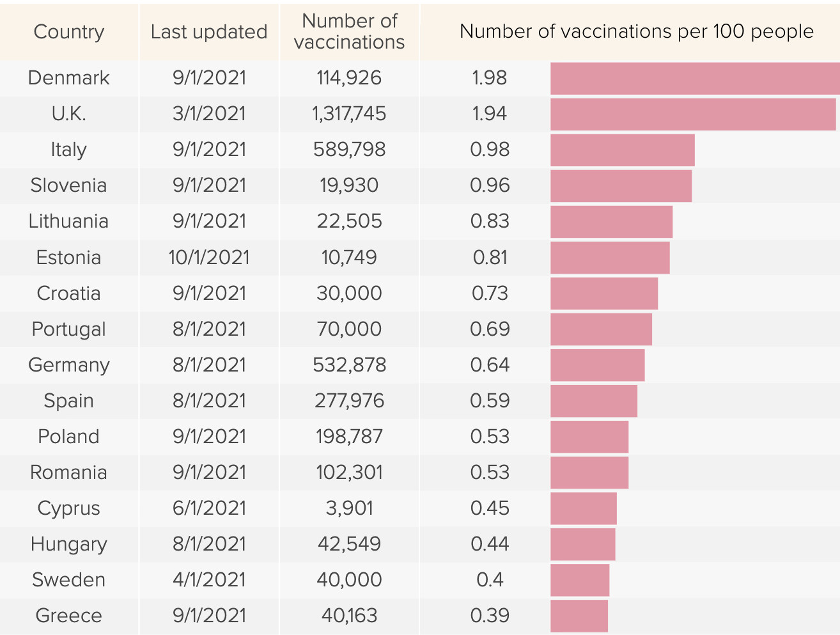
Task: Sort by the Last updated column header
Action: pyautogui.click(x=209, y=32)
